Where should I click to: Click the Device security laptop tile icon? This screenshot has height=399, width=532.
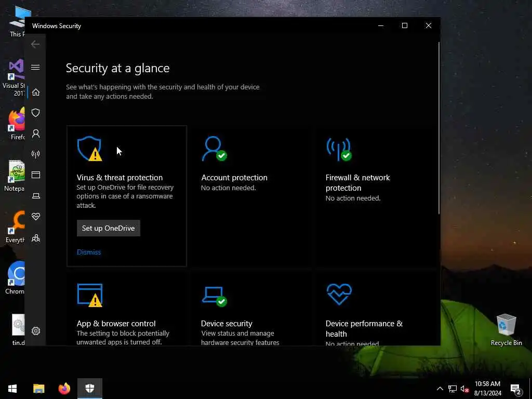(x=215, y=296)
